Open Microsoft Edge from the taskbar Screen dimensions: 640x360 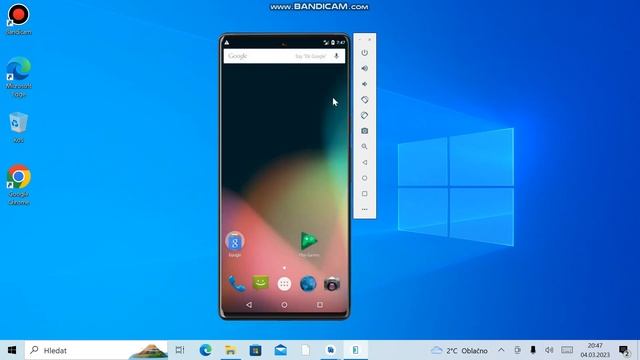(x=206, y=350)
